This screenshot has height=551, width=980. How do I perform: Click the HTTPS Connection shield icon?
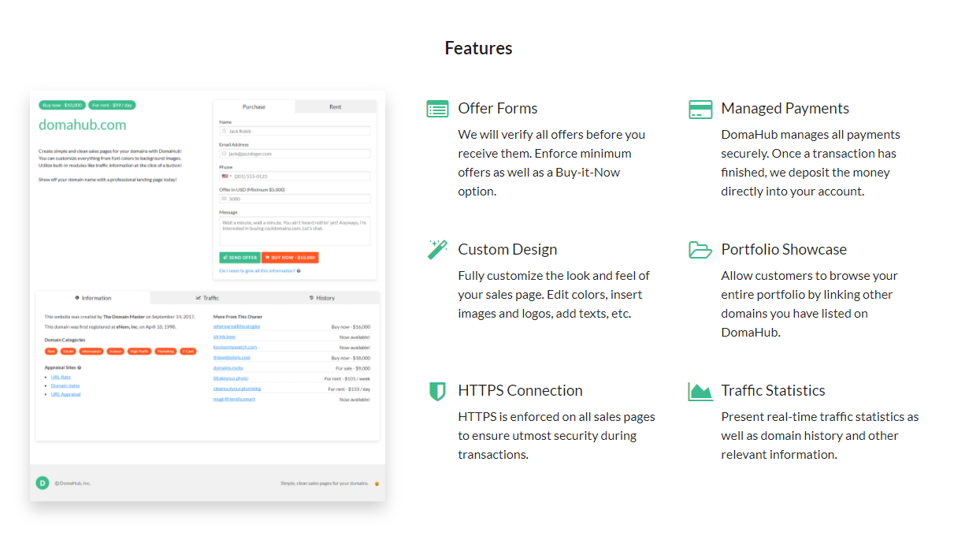click(x=437, y=391)
